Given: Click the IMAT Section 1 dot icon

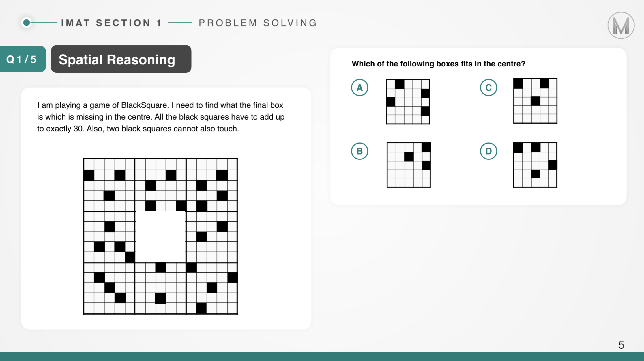Looking at the screenshot, I should pyautogui.click(x=27, y=22).
